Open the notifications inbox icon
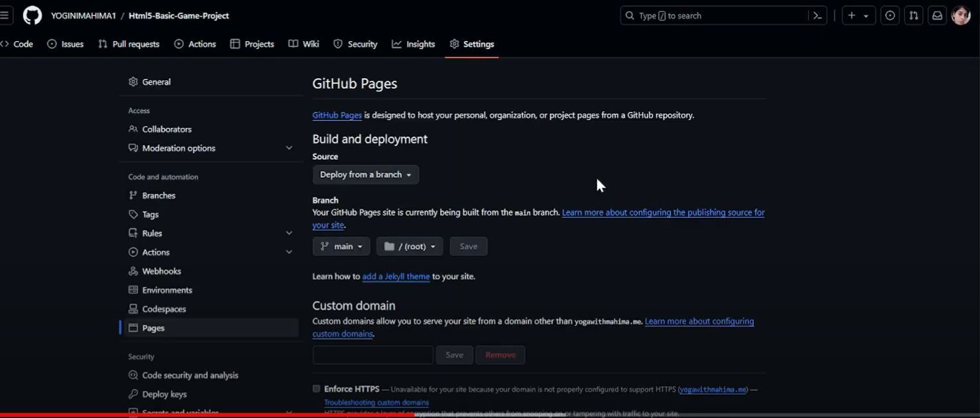Viewport: 980px width, 418px height. 937,15
